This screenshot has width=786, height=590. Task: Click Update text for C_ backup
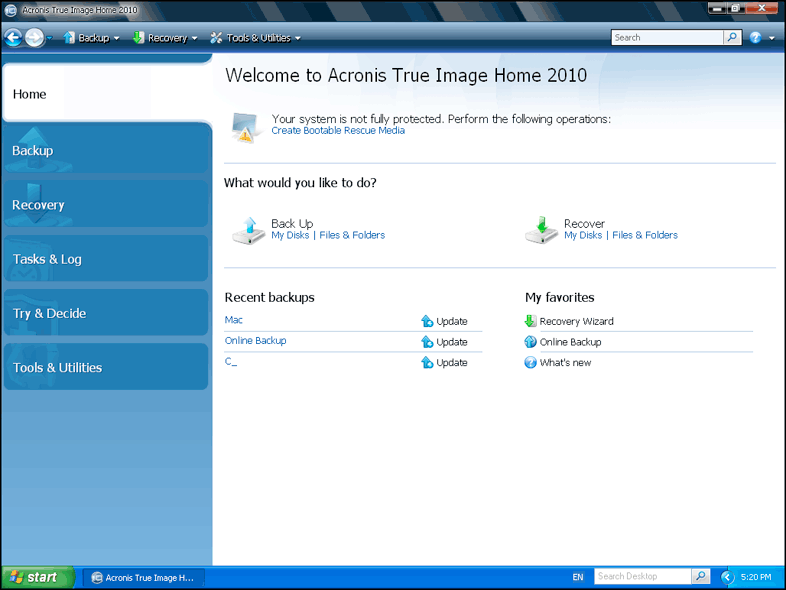(452, 362)
